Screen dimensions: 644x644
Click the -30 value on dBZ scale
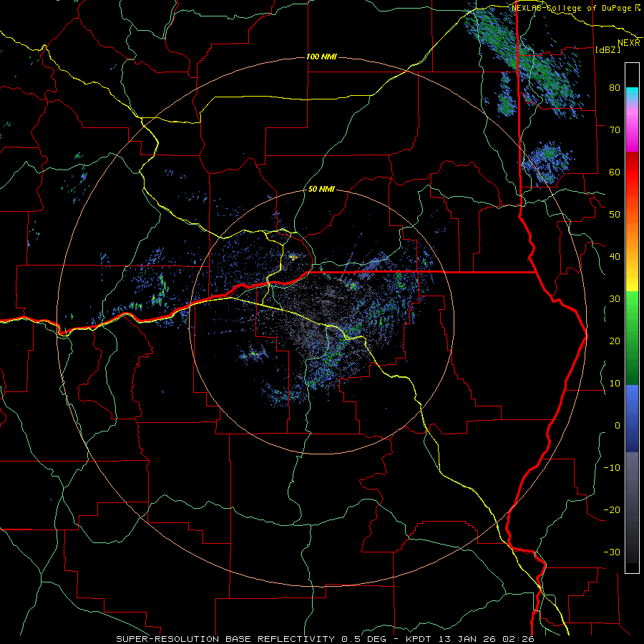click(x=612, y=552)
